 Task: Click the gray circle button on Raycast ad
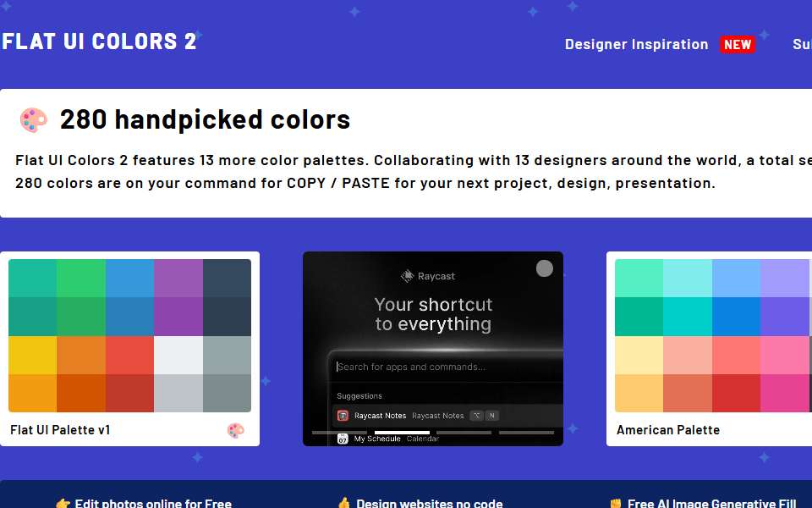tap(544, 268)
